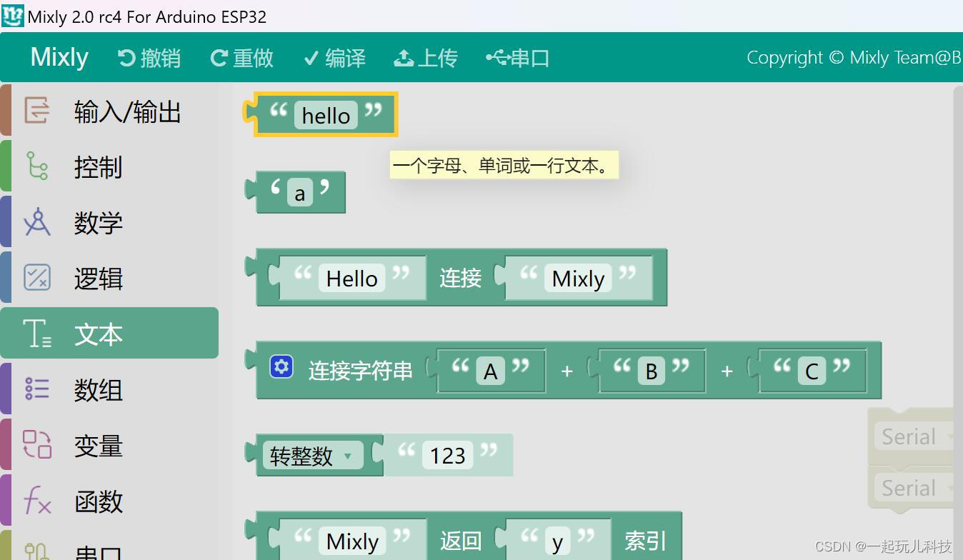Click the Mixly text field in 连接 block
The height and width of the screenshot is (560, 963).
pyautogui.click(x=578, y=278)
